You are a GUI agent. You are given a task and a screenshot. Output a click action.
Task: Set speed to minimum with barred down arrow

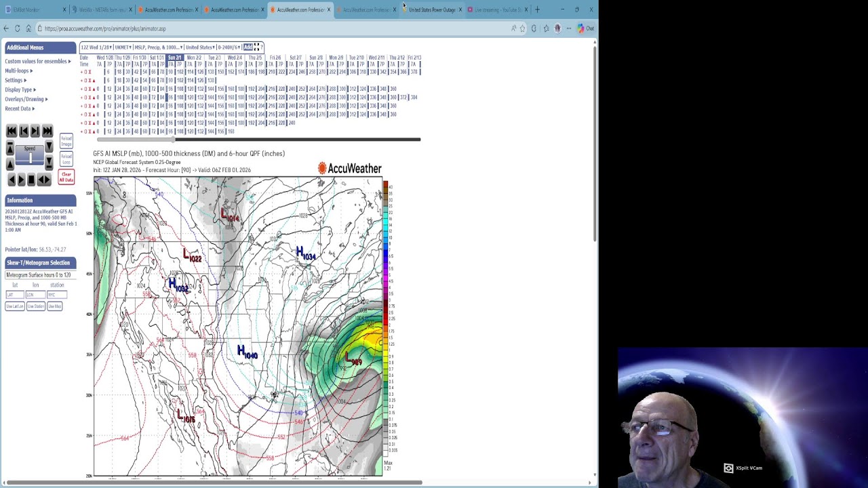click(x=49, y=163)
